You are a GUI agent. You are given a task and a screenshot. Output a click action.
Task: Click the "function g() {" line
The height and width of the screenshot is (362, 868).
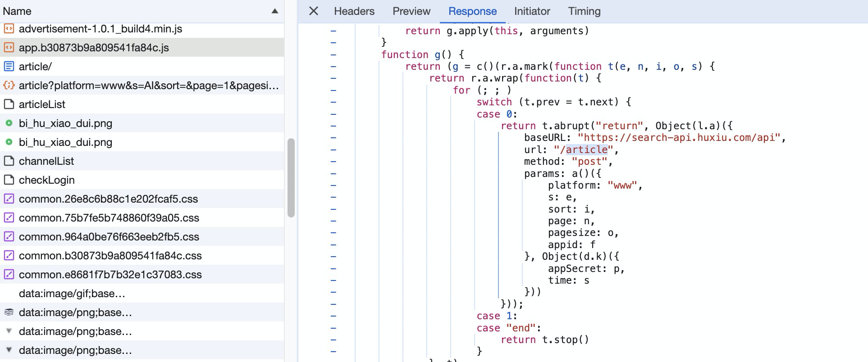(423, 54)
